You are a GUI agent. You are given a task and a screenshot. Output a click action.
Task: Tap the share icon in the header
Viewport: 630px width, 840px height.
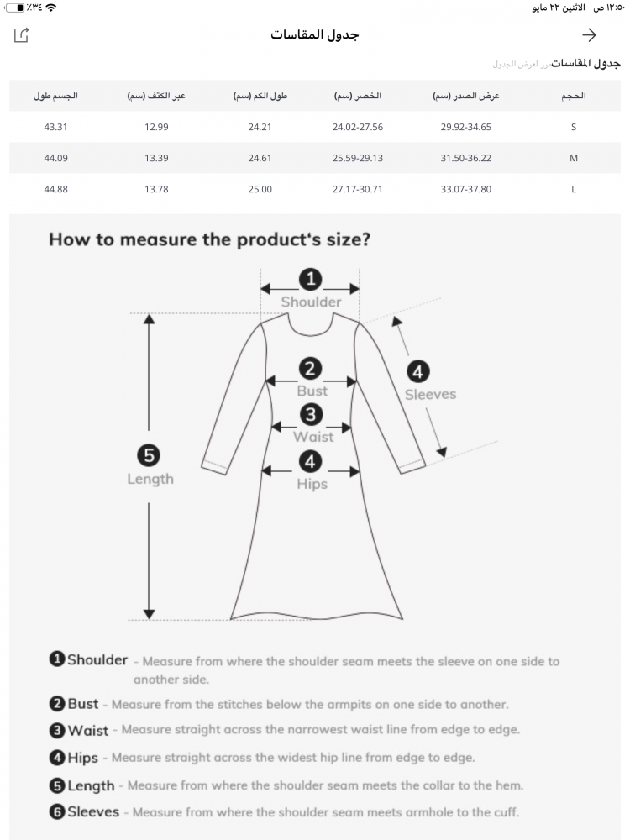pyautogui.click(x=22, y=35)
